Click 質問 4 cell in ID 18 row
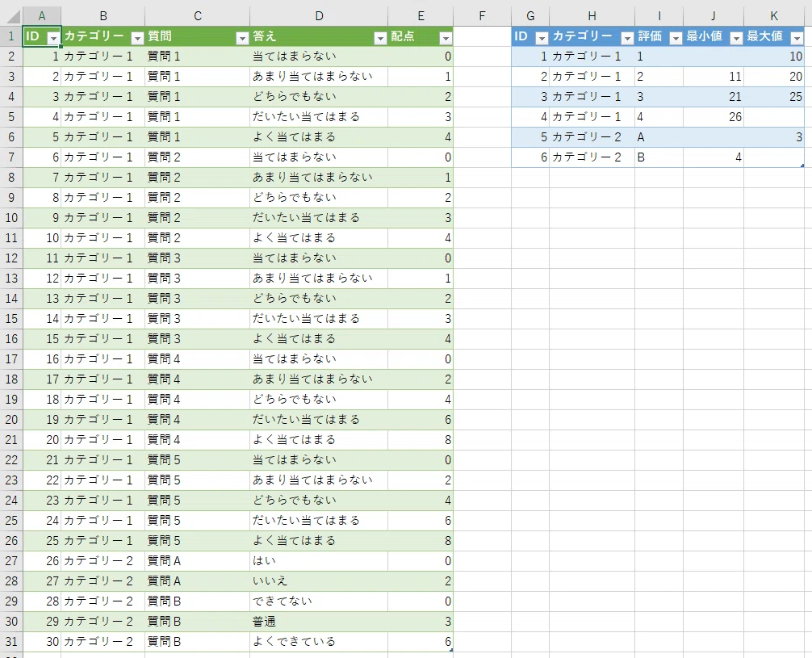The image size is (812, 658). pos(197,400)
